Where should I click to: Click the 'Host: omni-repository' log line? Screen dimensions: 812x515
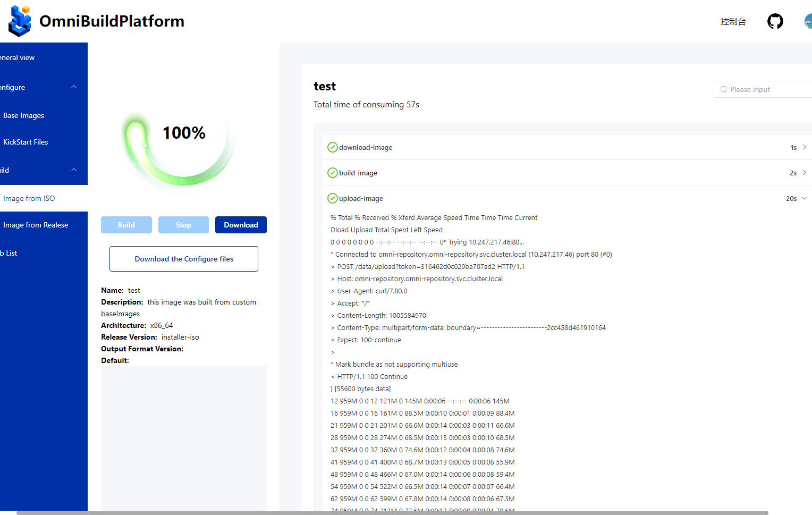click(417, 279)
